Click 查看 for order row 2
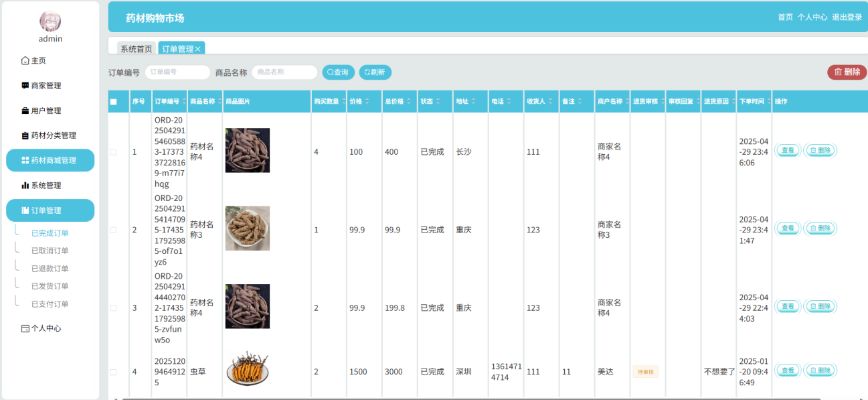The image size is (868, 400). (788, 228)
